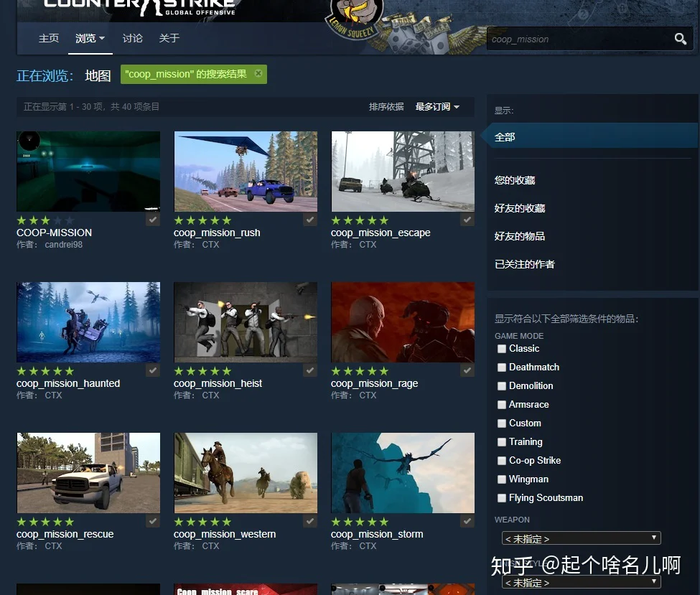Check the Flying Scoutsman filter box
Screen dimensions: 700x595
click(502, 498)
